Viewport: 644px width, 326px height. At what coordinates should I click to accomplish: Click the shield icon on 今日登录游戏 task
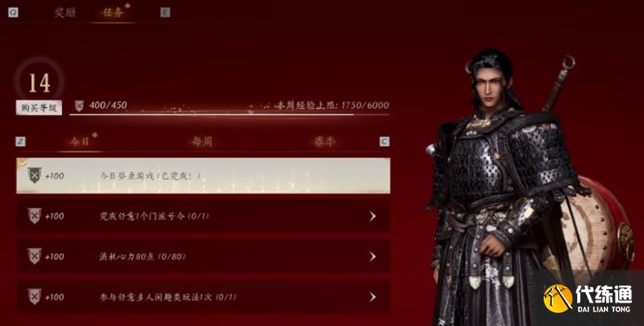coord(35,175)
